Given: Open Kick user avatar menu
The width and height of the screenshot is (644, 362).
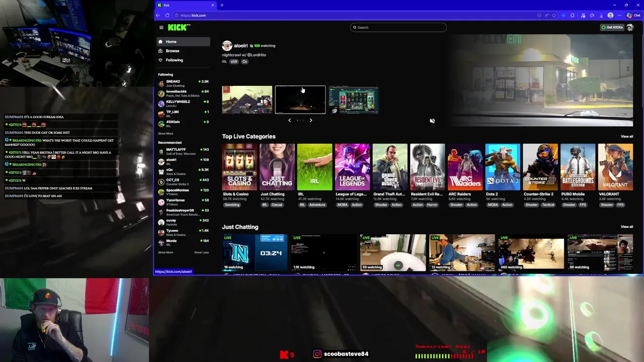Looking at the screenshot, I should tap(630, 27).
